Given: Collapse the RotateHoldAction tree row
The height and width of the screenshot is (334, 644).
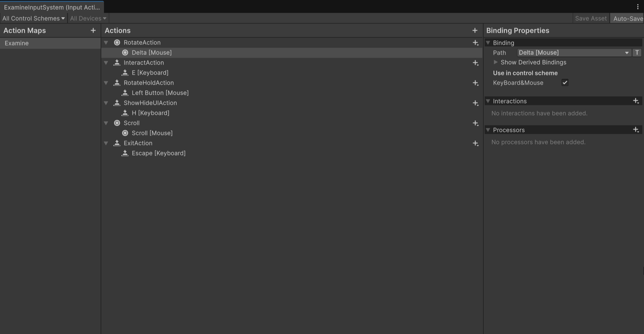Looking at the screenshot, I should [106, 83].
